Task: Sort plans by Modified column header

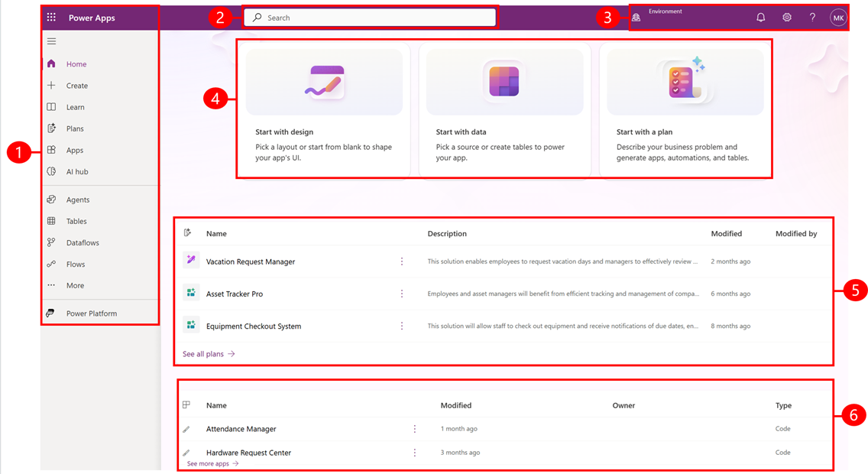Action: coord(727,234)
